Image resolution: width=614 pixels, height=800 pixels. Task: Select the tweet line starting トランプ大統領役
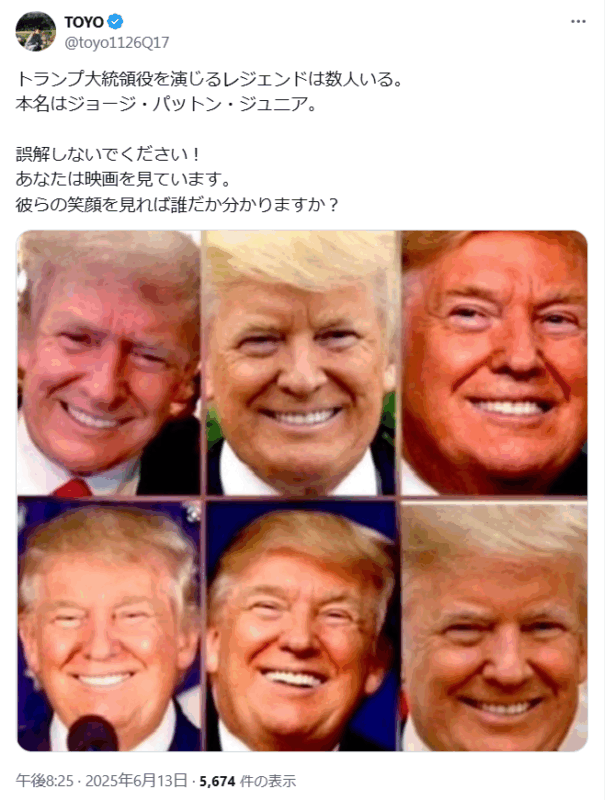[210, 79]
